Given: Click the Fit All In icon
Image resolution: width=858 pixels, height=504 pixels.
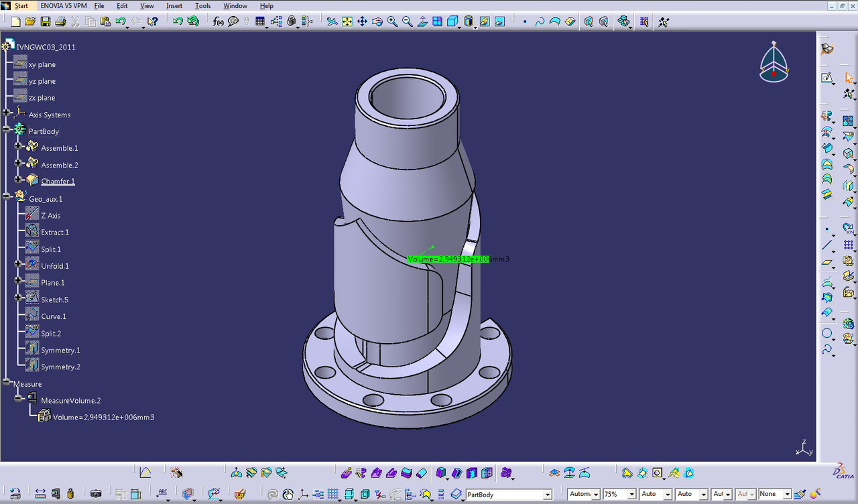Looking at the screenshot, I should pyautogui.click(x=347, y=21).
